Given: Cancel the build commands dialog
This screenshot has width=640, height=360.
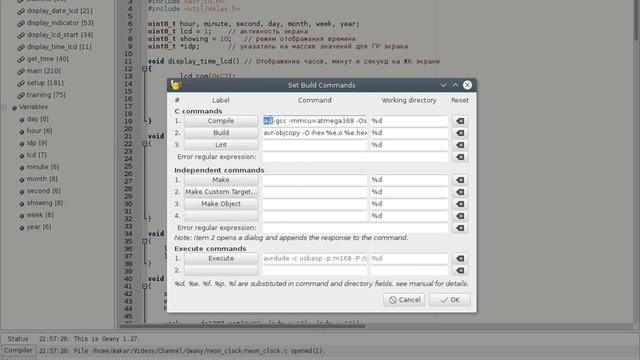Looking at the screenshot, I should click(x=404, y=300).
